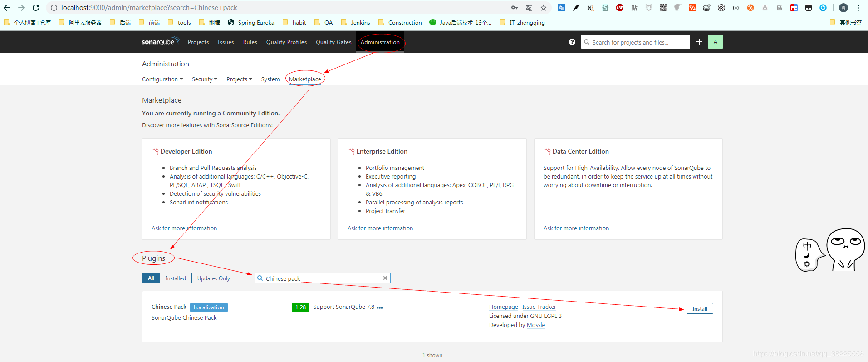Open saved passwords key icon
868x362 pixels.
point(515,8)
